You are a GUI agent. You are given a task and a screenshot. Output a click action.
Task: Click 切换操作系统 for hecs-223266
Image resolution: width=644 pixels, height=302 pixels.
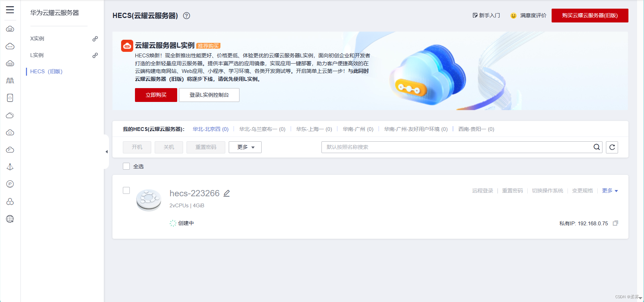547,191
